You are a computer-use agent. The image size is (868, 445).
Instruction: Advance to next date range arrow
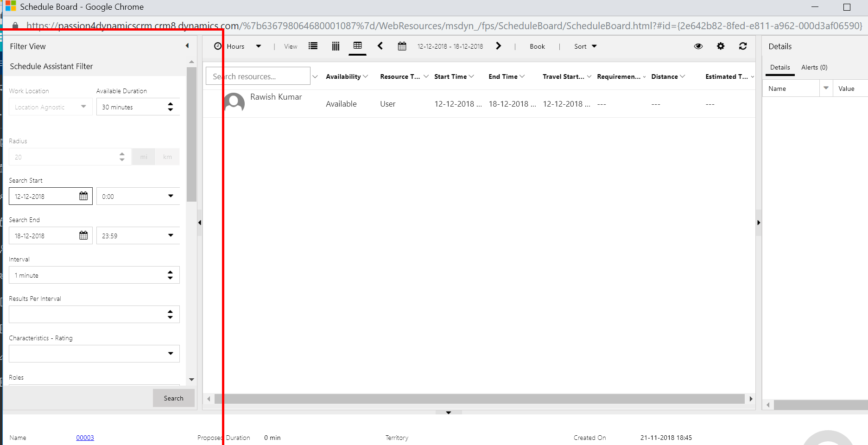[498, 46]
